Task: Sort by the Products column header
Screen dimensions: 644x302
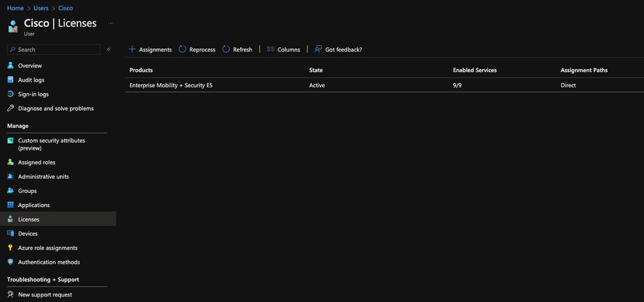Action: [x=141, y=70]
